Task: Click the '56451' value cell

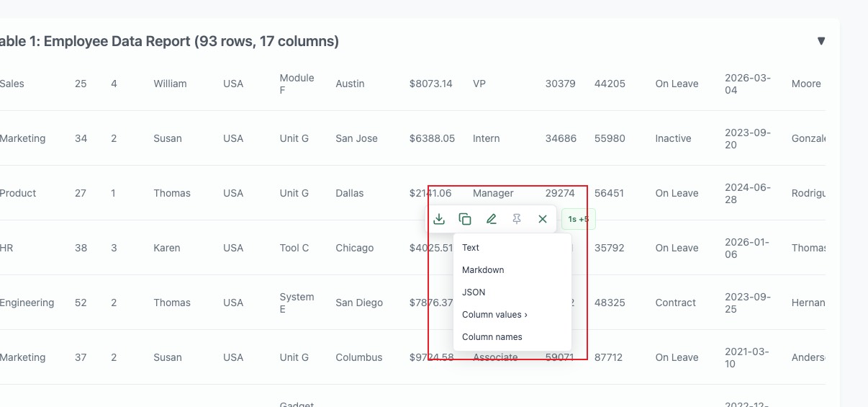Action: pyautogui.click(x=609, y=193)
